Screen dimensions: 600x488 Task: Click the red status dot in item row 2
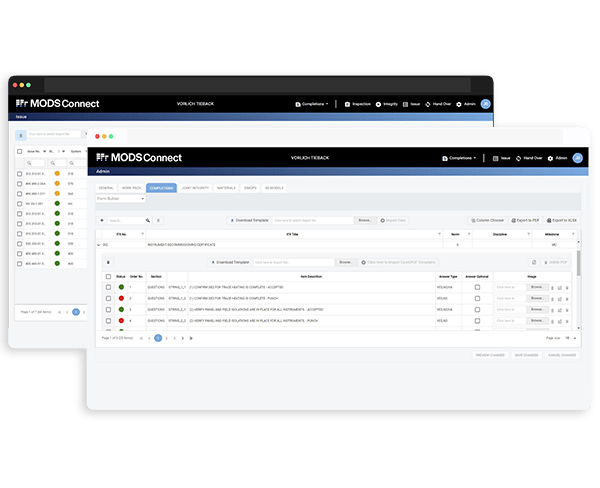coord(121,298)
